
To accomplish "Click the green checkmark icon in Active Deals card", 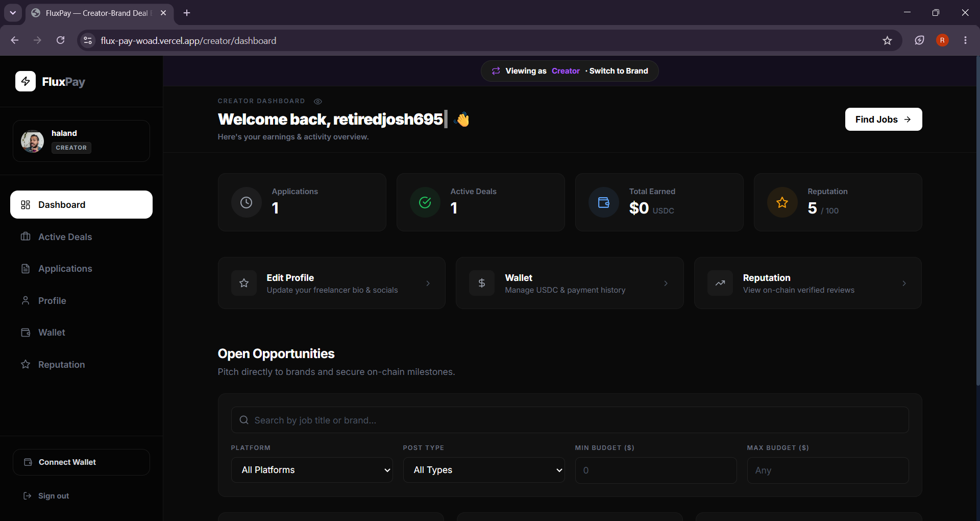I will [x=425, y=202].
